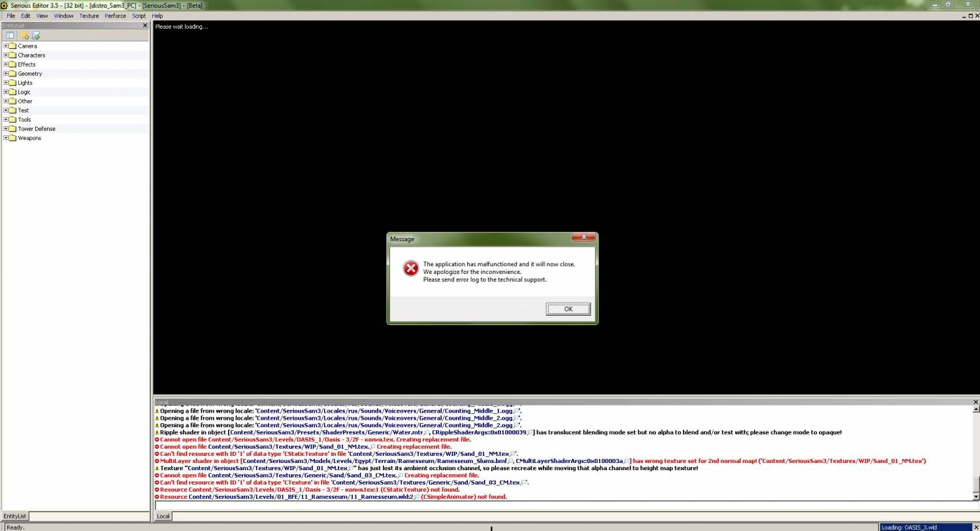Screen dimensions: 980x531
Task: Click log line about Ramesseum_Slums.bmf MultiLayer shader
Action: [x=540, y=461]
